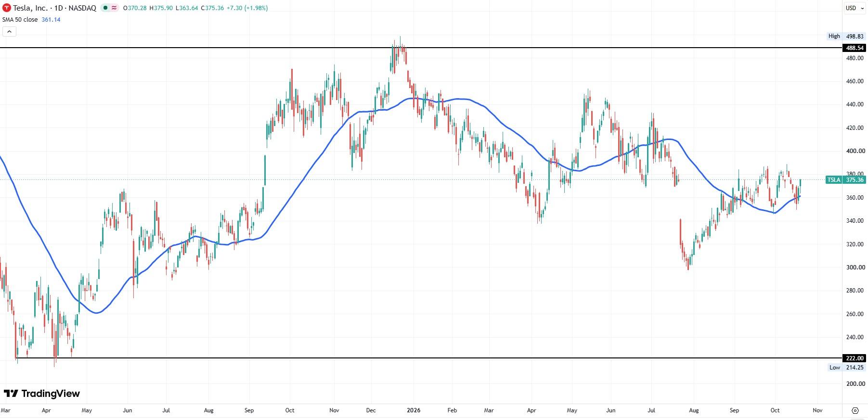
Task: Click the Dec label on the time axis
Action: point(371,410)
